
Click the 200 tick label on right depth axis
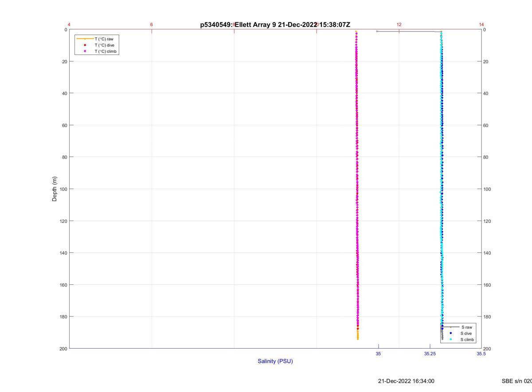(487, 349)
